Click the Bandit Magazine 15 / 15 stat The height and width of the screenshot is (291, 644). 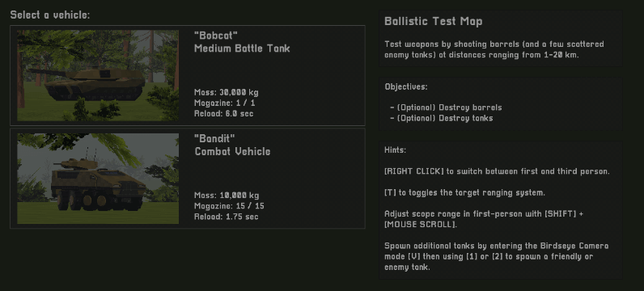pos(229,206)
